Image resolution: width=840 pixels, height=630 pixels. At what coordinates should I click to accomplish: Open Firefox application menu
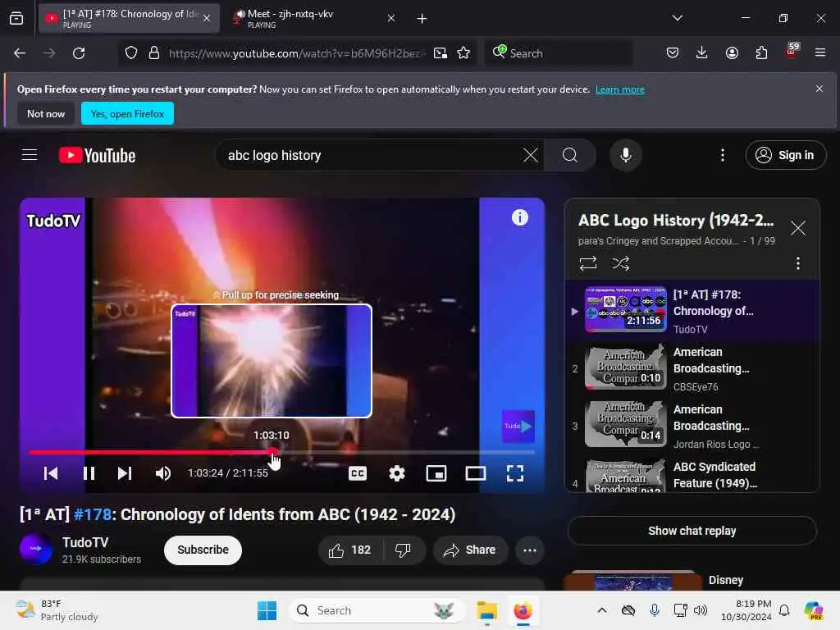[x=819, y=53]
